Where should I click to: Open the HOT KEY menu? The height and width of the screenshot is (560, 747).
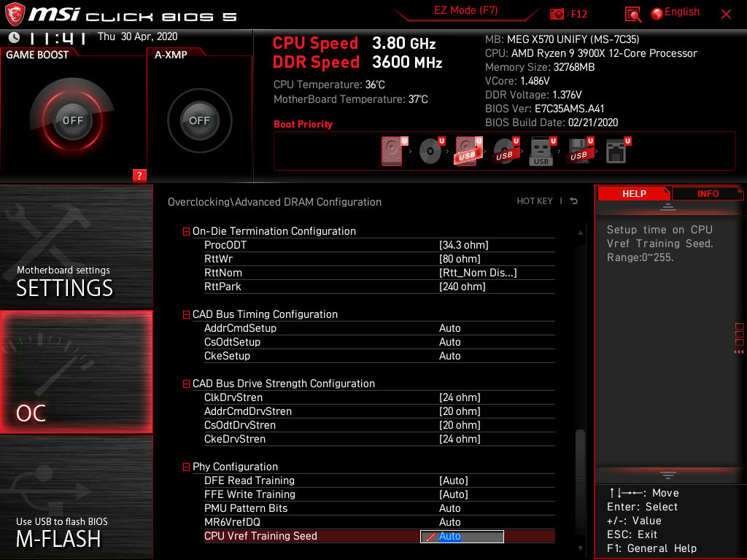point(535,201)
